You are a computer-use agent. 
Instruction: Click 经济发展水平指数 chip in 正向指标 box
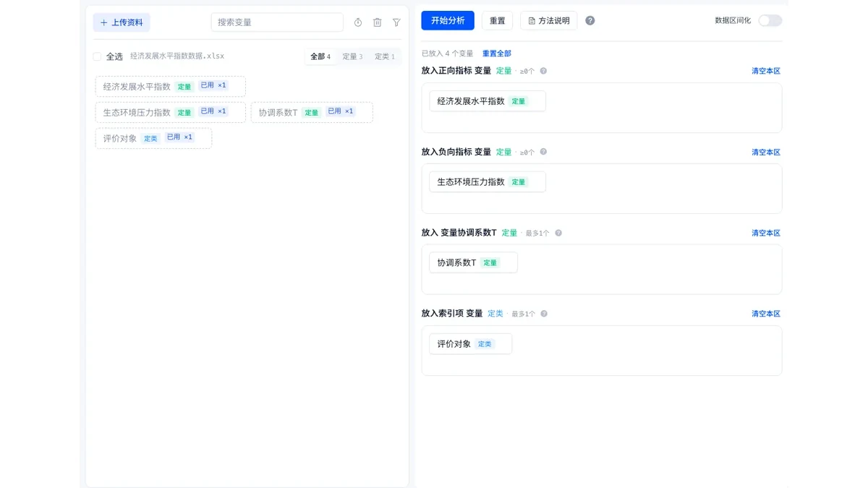coord(488,101)
